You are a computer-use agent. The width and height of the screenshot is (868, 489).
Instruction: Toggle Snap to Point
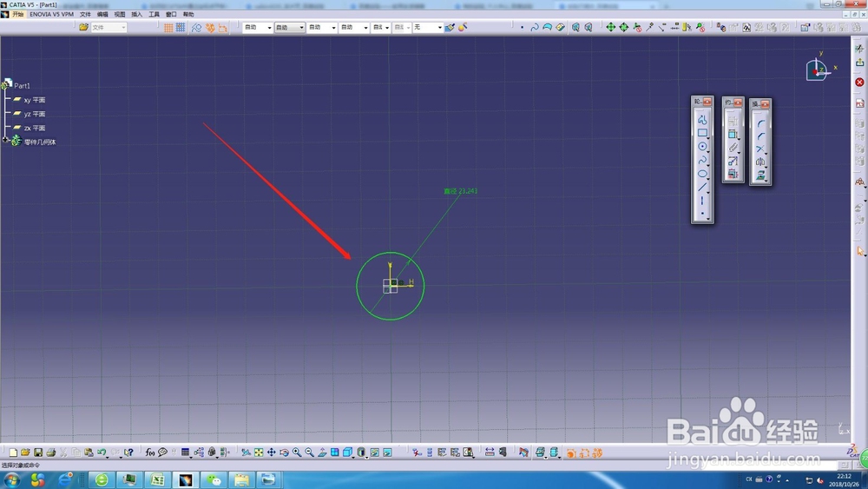pyautogui.click(x=181, y=27)
